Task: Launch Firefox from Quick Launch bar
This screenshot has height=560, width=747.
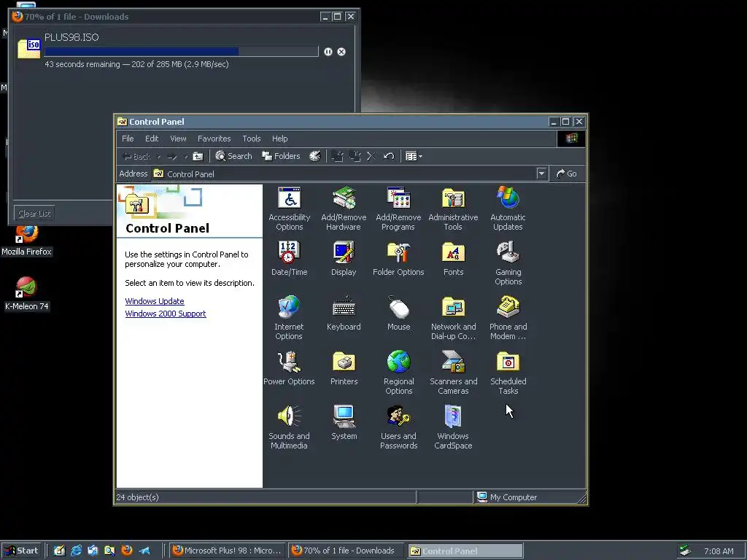Action: (x=127, y=551)
